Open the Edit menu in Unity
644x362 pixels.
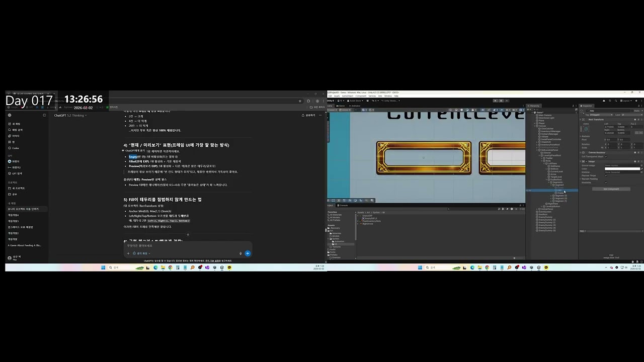330,96
